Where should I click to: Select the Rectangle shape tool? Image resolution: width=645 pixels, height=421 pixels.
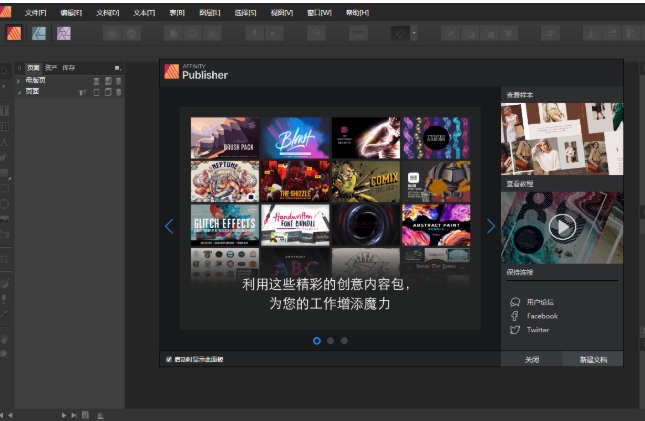pos(5,173)
